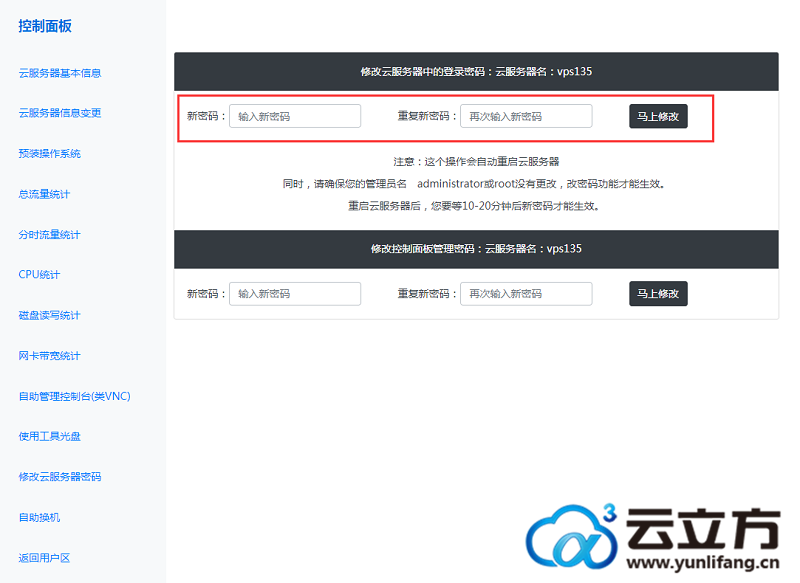Open 使用工具光盘 sidebar link

click(x=49, y=436)
